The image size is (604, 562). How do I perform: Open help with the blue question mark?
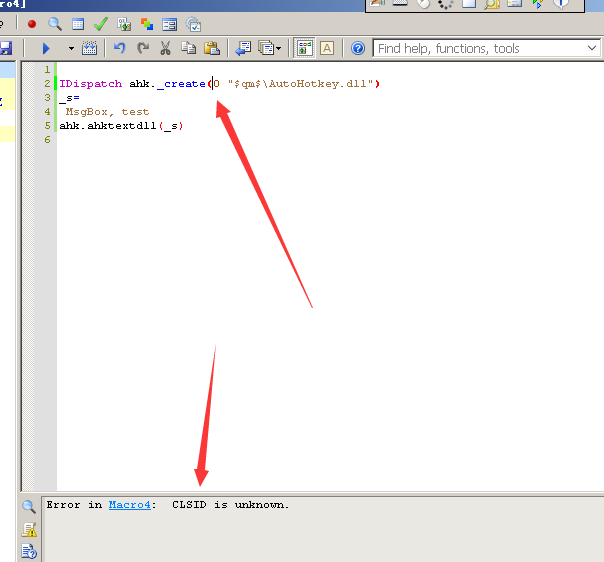click(x=358, y=48)
